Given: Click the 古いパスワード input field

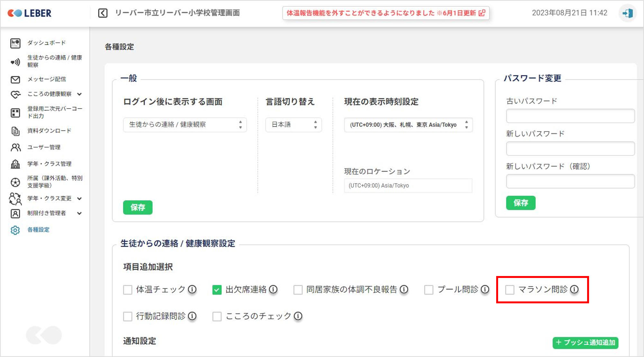Looking at the screenshot, I should pyautogui.click(x=570, y=116).
